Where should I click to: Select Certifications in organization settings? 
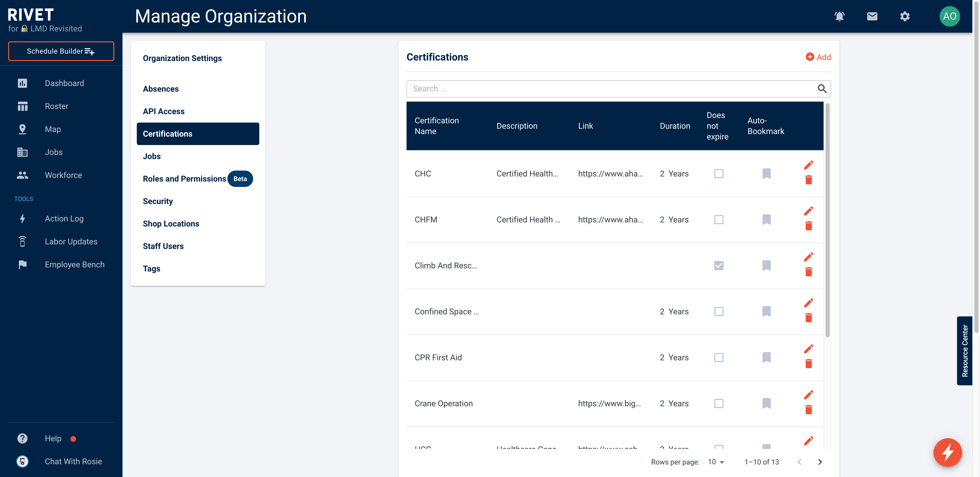click(198, 134)
